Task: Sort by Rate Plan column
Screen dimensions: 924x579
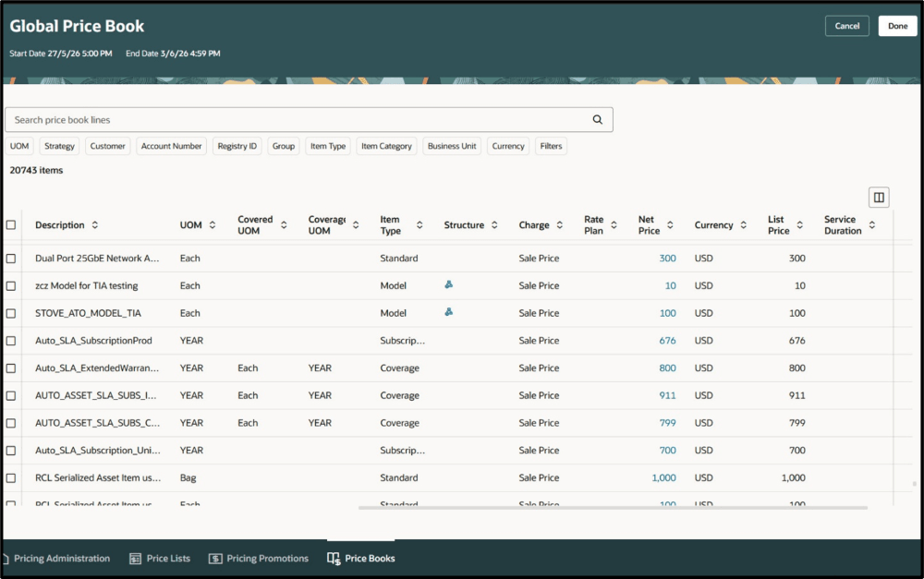Action: point(614,225)
